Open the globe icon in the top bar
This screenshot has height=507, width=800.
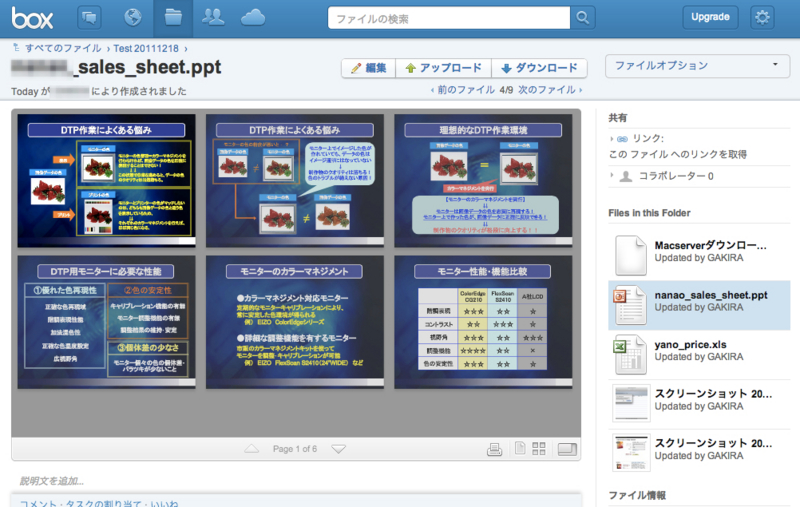click(133, 17)
